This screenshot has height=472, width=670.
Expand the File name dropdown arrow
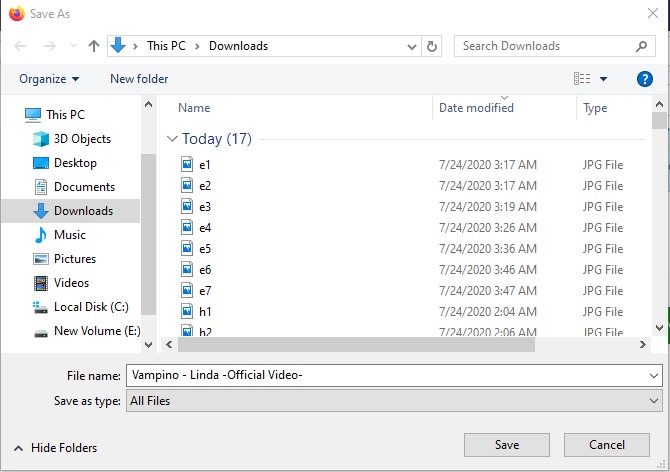coord(654,376)
